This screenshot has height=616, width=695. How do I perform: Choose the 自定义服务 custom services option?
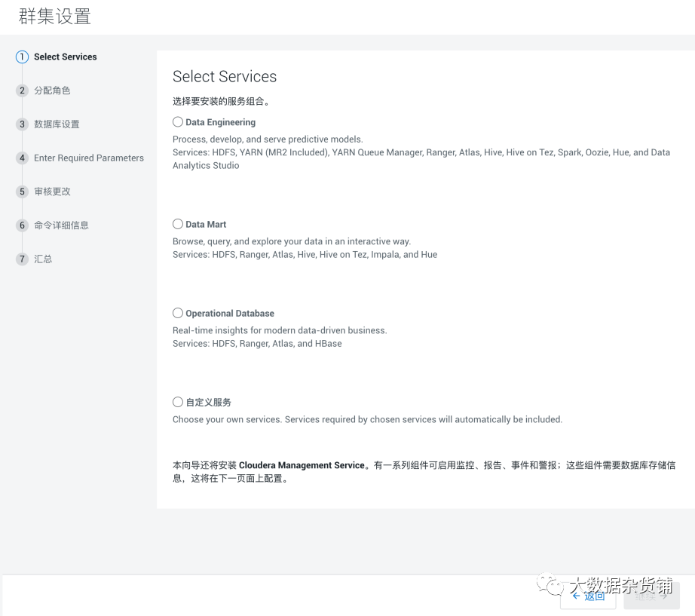coord(178,402)
